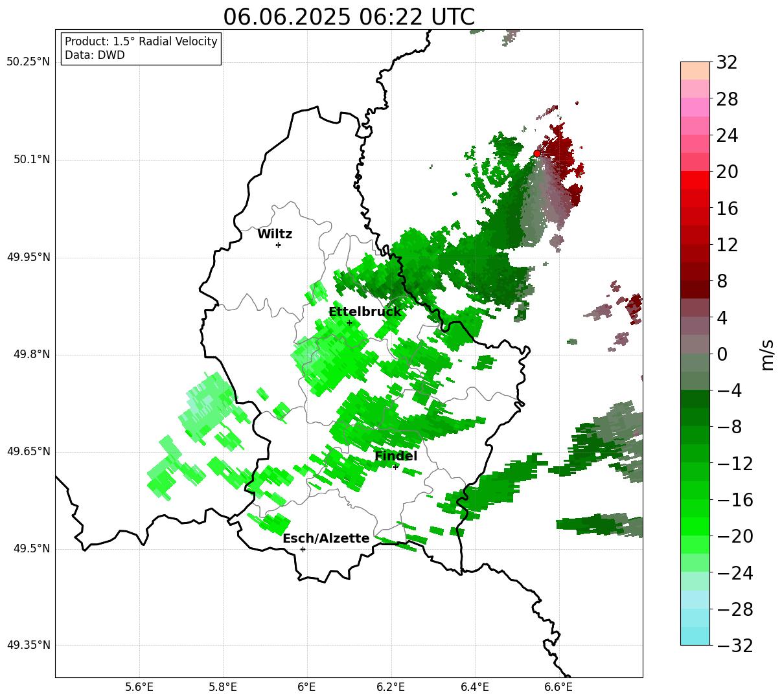Select the Wiltz city label
The height and width of the screenshot is (700, 782).
[275, 234]
